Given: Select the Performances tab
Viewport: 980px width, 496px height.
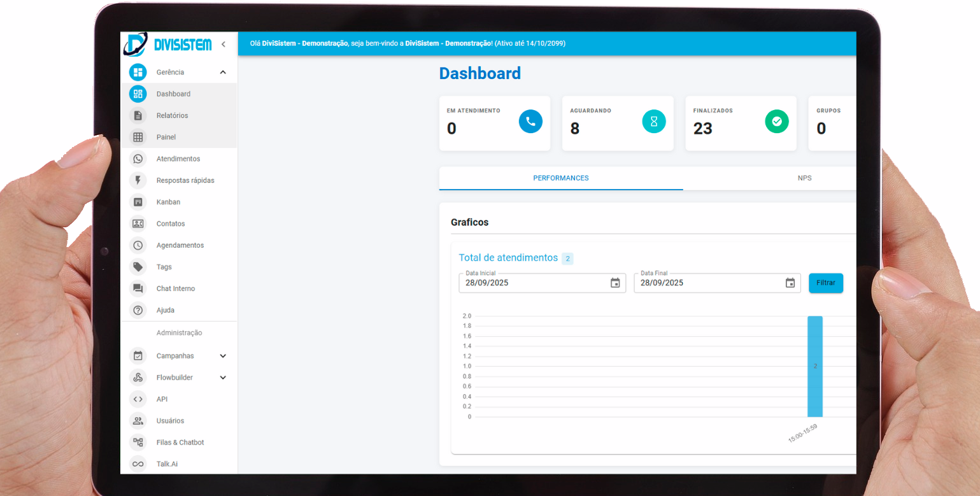Looking at the screenshot, I should 560,178.
